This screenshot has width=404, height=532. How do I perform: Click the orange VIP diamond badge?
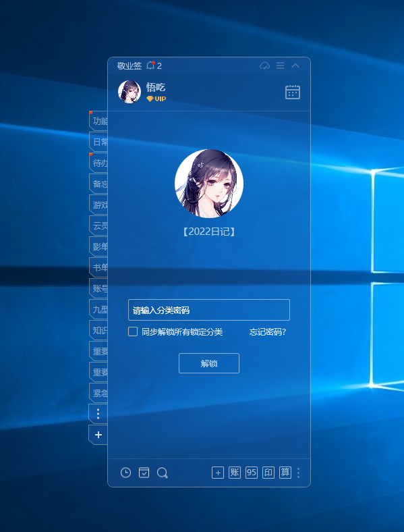156,99
